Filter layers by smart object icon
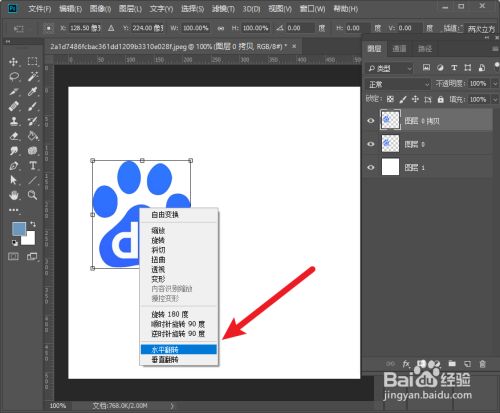Screen dimensions: 500x413 pos(482,68)
